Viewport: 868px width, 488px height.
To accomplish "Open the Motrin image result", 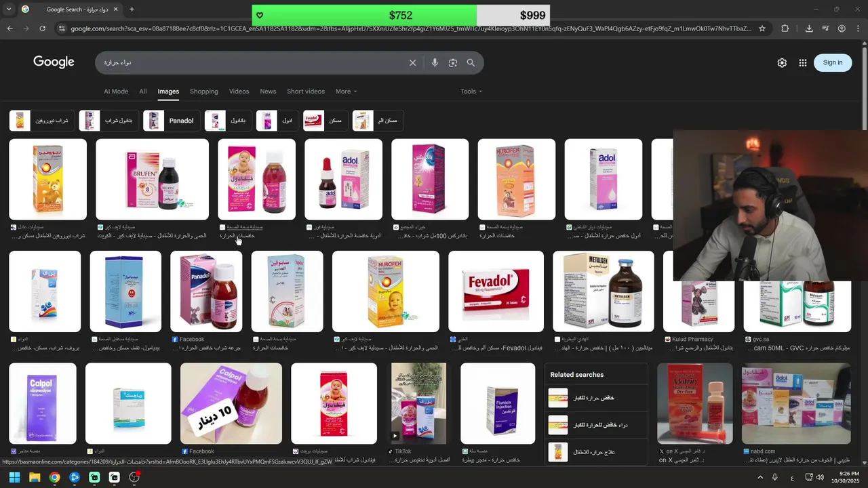I will (x=695, y=403).
